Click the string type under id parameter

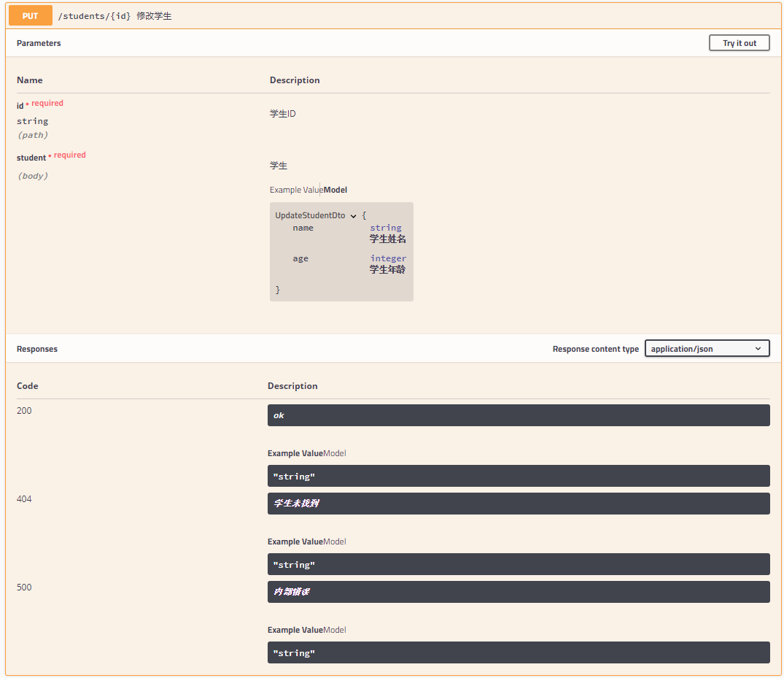coord(33,121)
